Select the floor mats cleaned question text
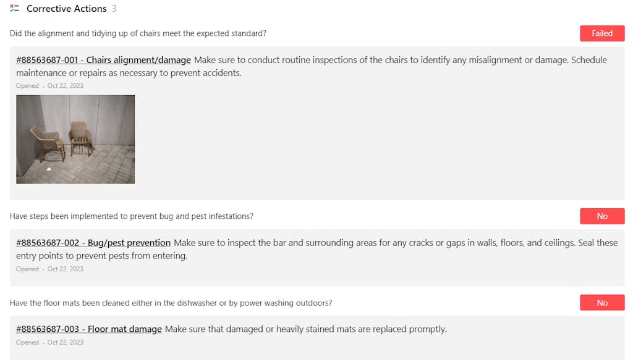The width and height of the screenshot is (633, 364). [x=171, y=303]
